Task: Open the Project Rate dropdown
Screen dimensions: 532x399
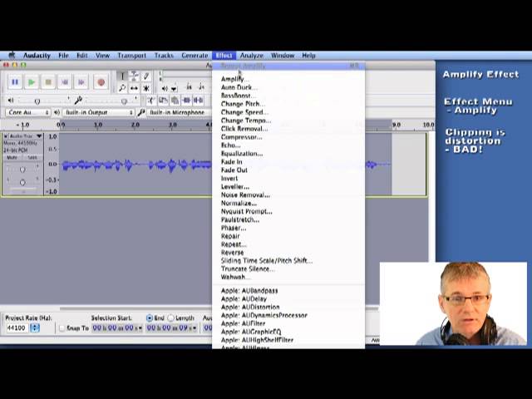Action: [34, 328]
